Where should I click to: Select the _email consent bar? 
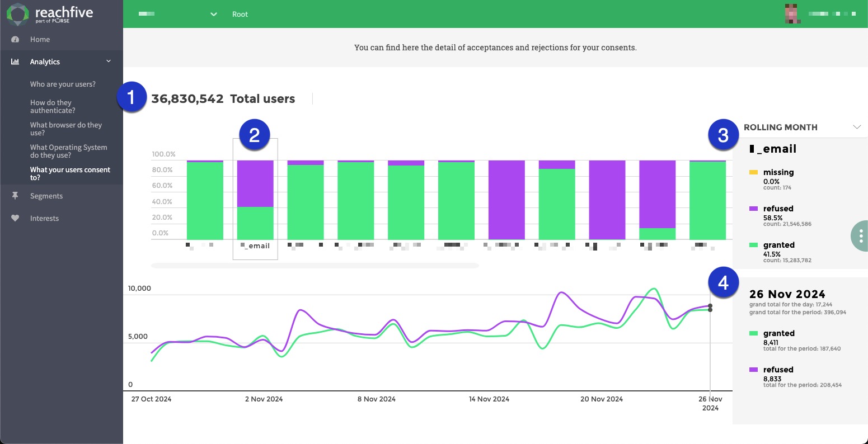[255, 200]
